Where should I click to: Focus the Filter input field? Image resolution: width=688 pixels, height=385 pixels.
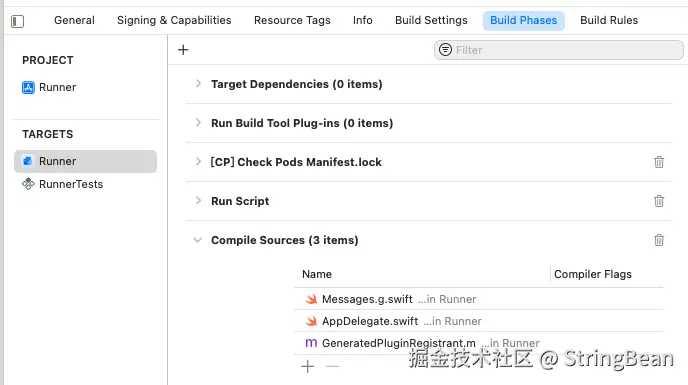[x=559, y=50]
